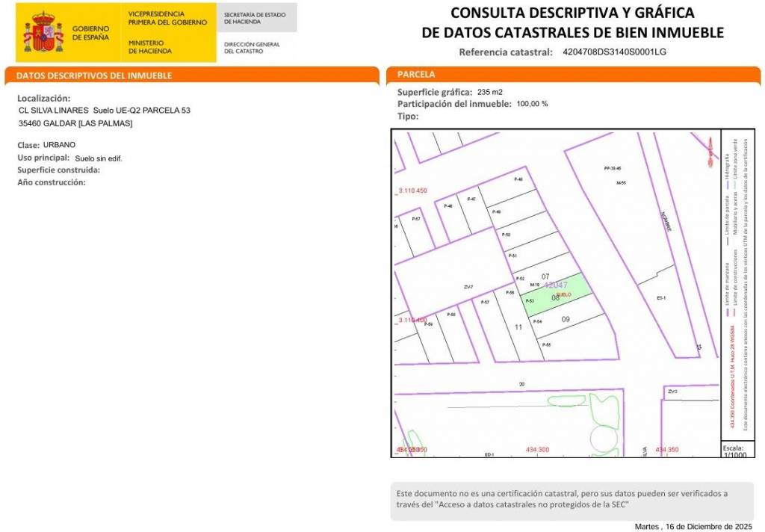Click the 3.110.450 coordinate label
This screenshot has height=532, width=765.
coord(412,191)
